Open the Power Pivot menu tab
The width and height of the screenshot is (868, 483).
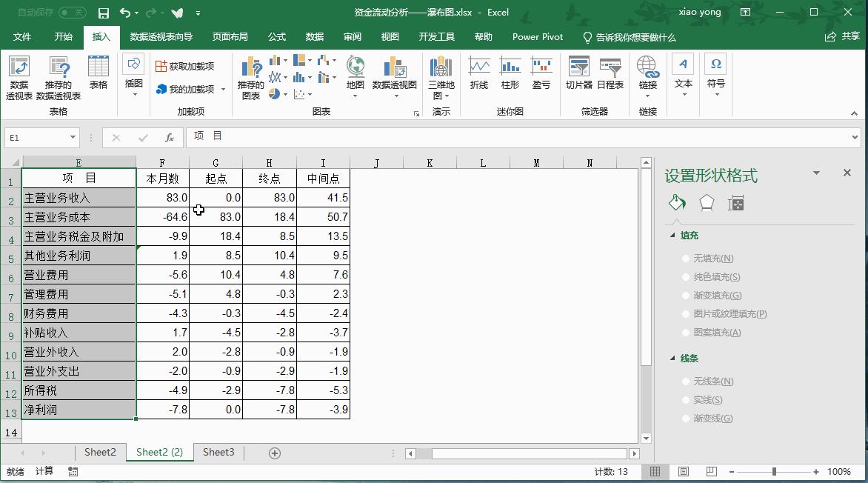537,36
